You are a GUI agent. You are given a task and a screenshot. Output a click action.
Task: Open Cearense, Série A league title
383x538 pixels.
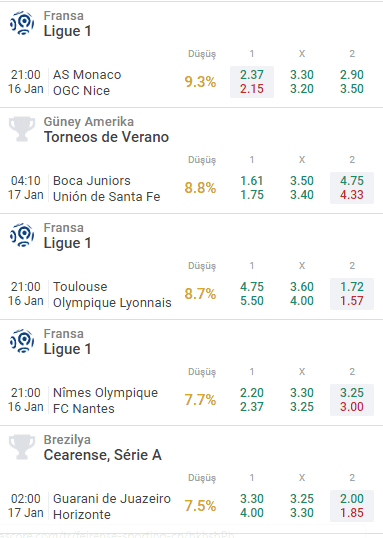point(103,455)
